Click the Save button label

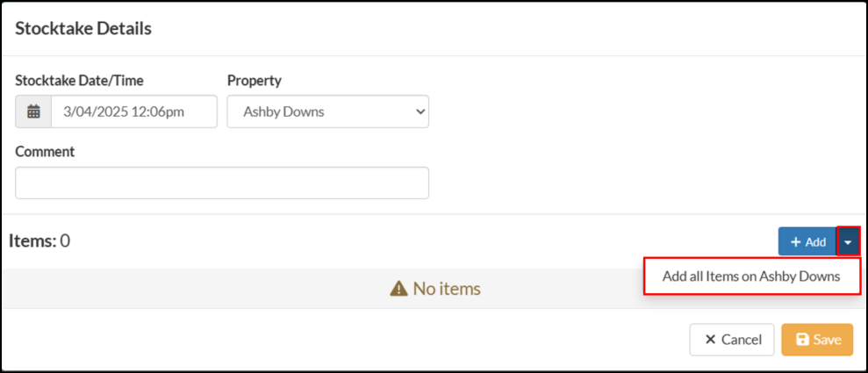click(x=827, y=340)
